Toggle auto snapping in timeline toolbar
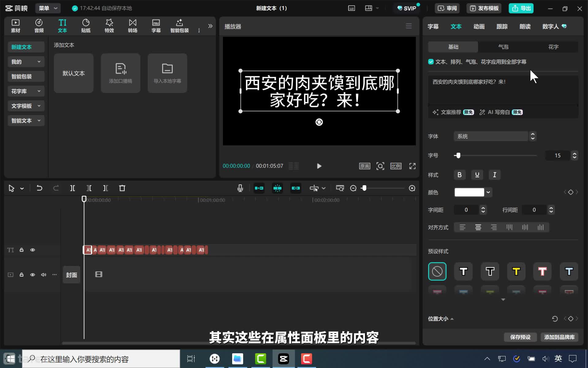 tap(277, 188)
